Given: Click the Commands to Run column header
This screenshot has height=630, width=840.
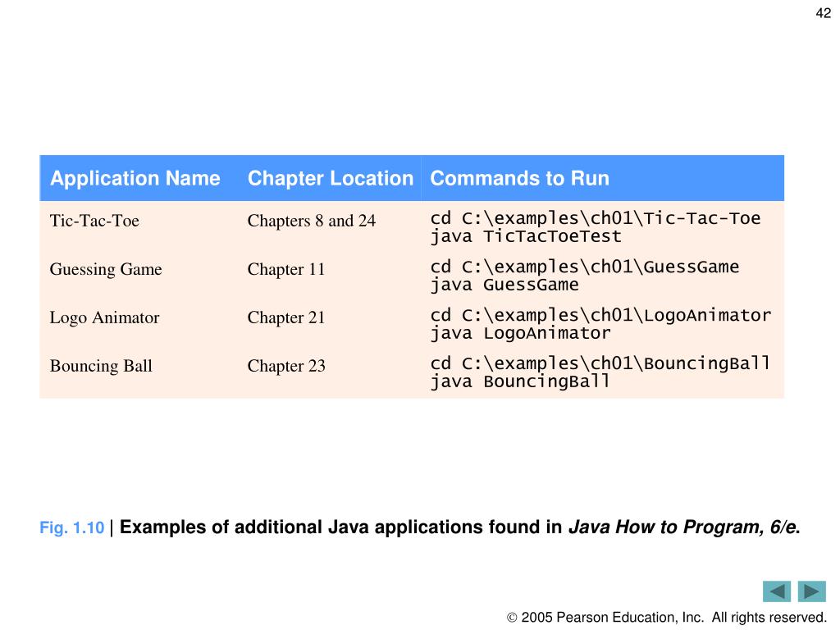Looking at the screenshot, I should [x=519, y=178].
